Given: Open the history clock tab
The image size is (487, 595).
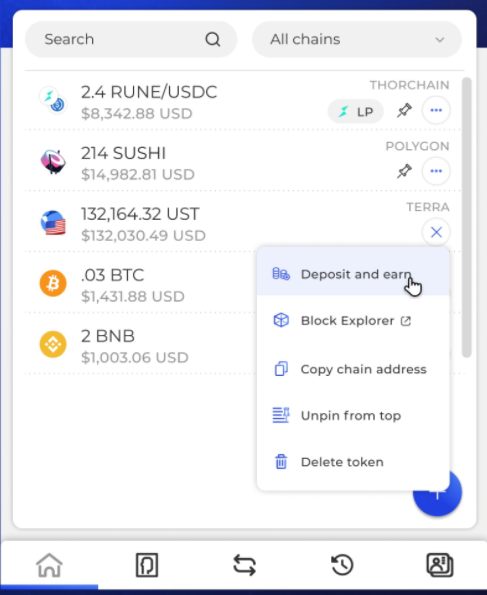Looking at the screenshot, I should 342,565.
